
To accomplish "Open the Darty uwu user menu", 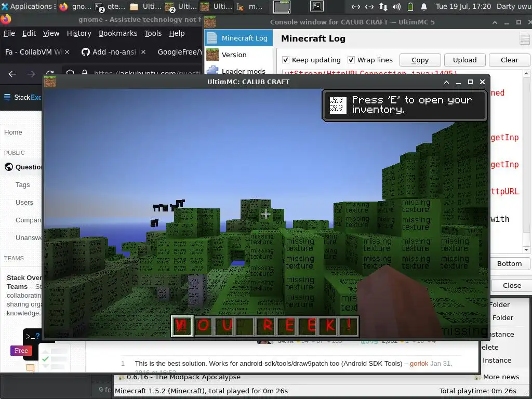I will pos(514,6).
